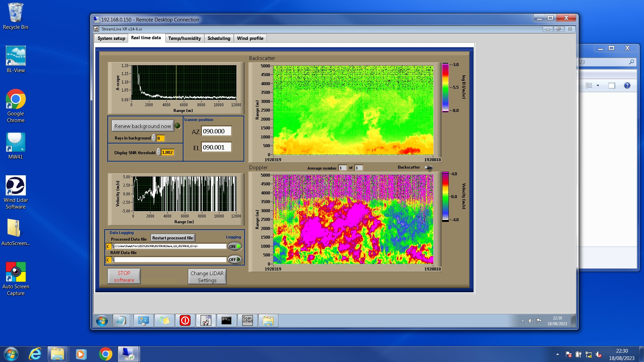Click the Rays in background stepper arrows
Screen dimensions: 644x362
pyautogui.click(x=154, y=138)
